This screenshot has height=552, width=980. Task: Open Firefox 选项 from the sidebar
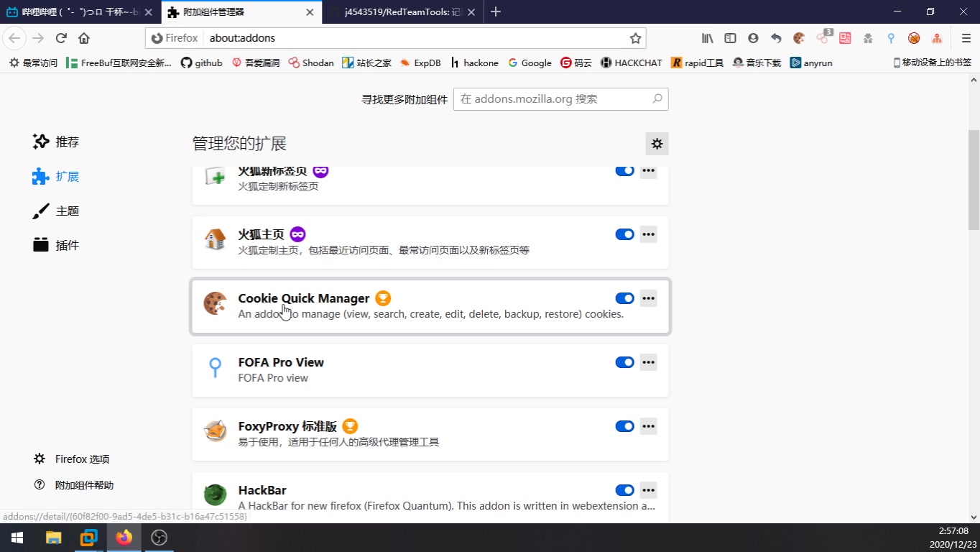pyautogui.click(x=79, y=459)
